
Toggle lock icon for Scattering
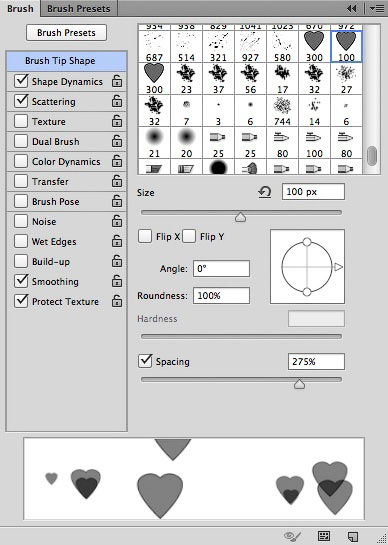117,101
